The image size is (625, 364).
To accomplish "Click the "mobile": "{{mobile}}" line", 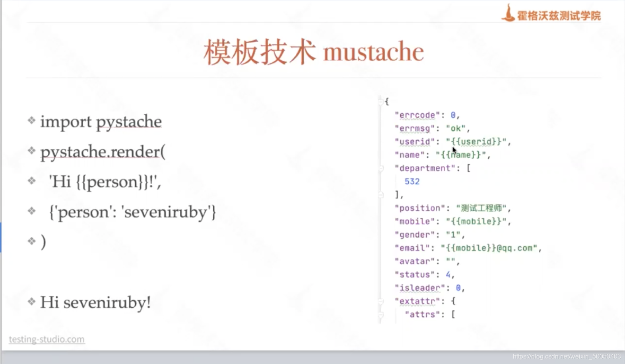I will (x=452, y=221).
